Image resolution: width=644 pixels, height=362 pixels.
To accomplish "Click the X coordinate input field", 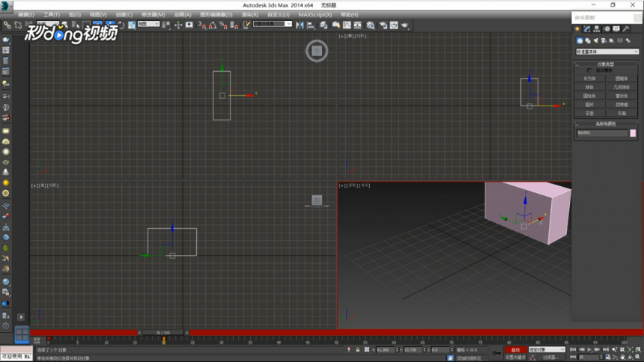I will (386, 350).
